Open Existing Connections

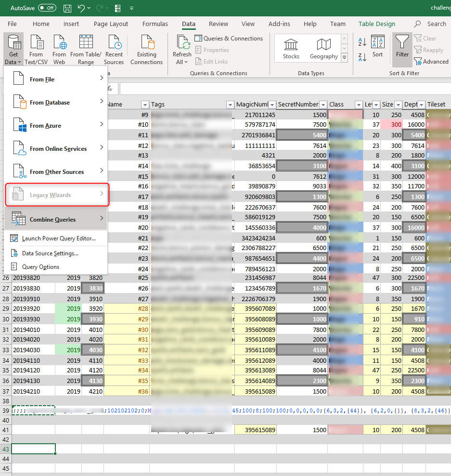[146, 50]
